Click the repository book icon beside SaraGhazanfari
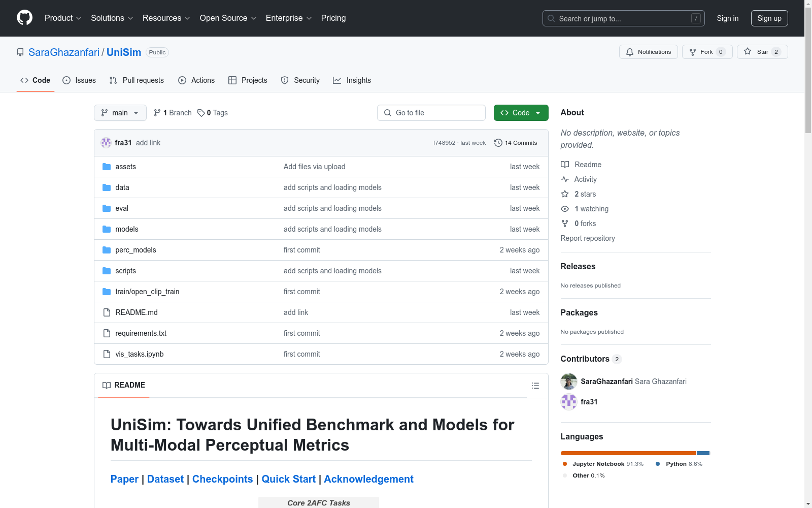This screenshot has width=812, height=508. coord(20,52)
